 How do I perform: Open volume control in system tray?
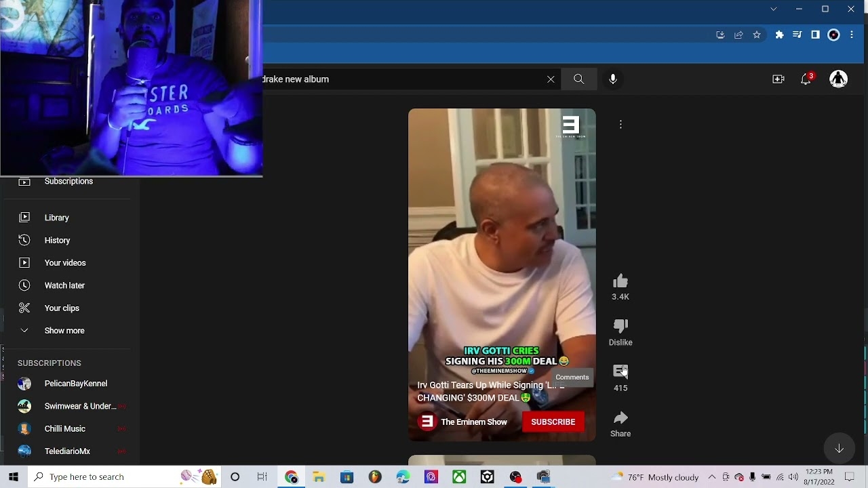coord(793,477)
